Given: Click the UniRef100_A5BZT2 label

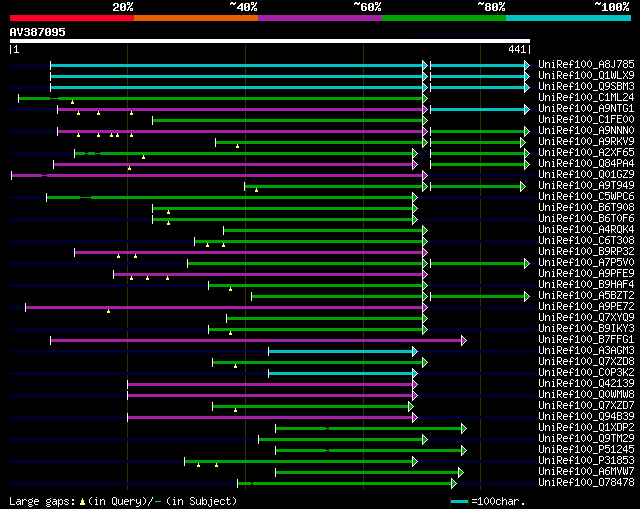Looking at the screenshot, I should (586, 296).
